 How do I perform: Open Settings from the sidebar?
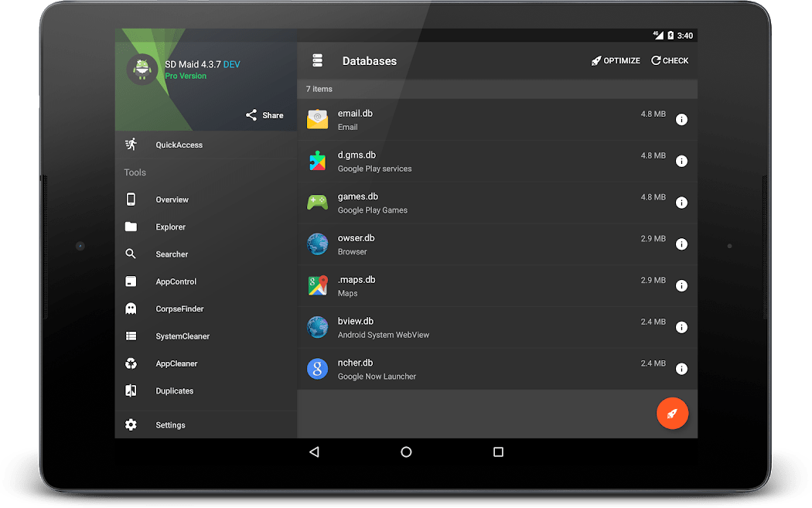click(170, 424)
